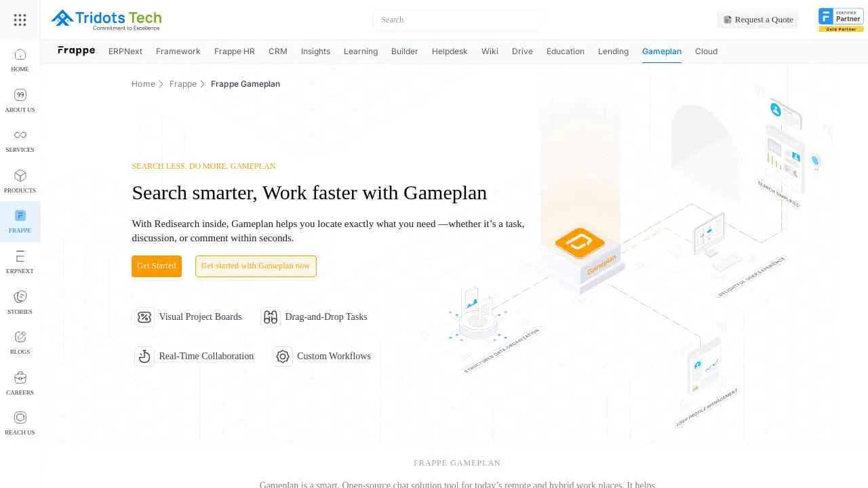Click the active Gameplan tab

[x=662, y=52]
